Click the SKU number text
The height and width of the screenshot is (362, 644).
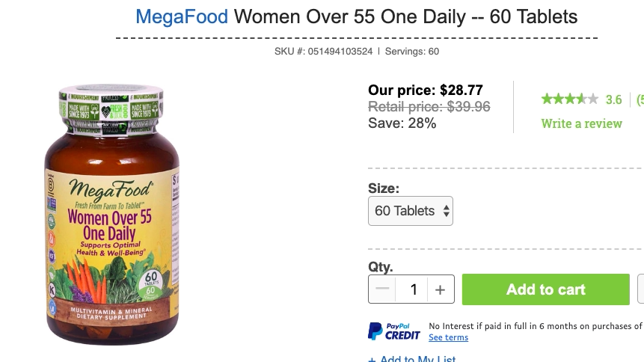[324, 52]
